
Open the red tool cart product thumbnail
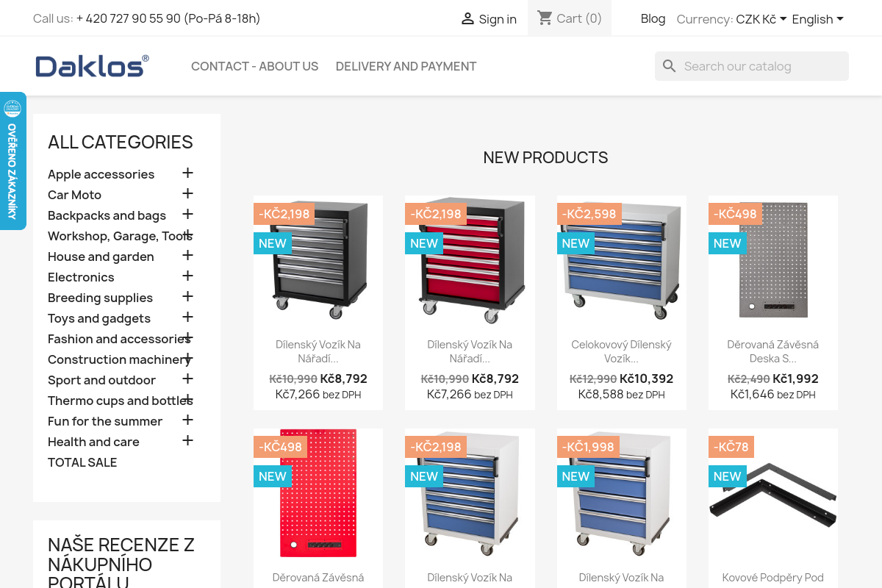tap(470, 260)
